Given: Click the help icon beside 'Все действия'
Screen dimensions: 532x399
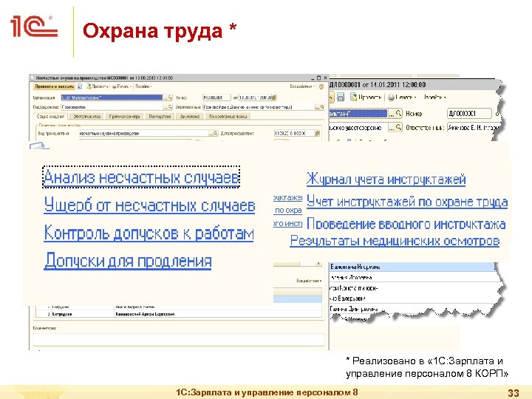Looking at the screenshot, I should coord(321,86).
